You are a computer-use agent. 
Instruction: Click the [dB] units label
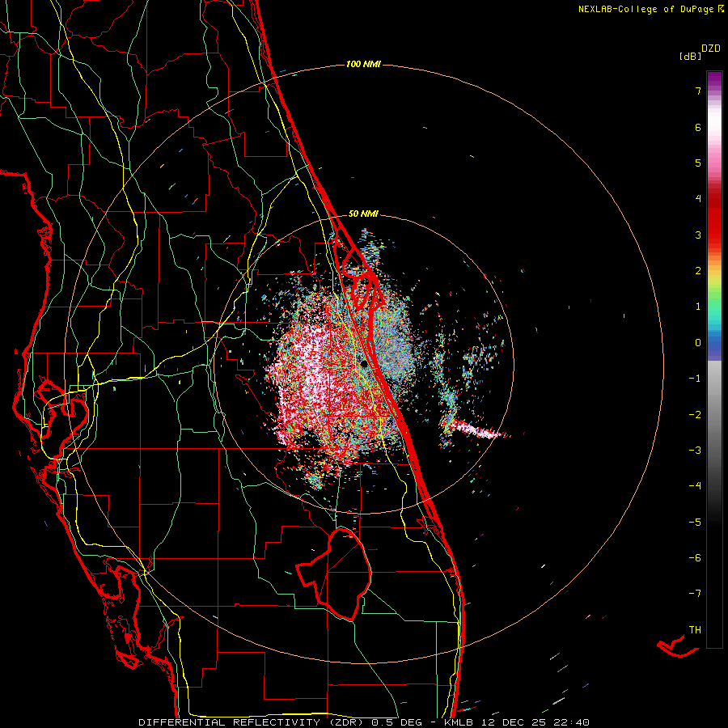[691, 57]
